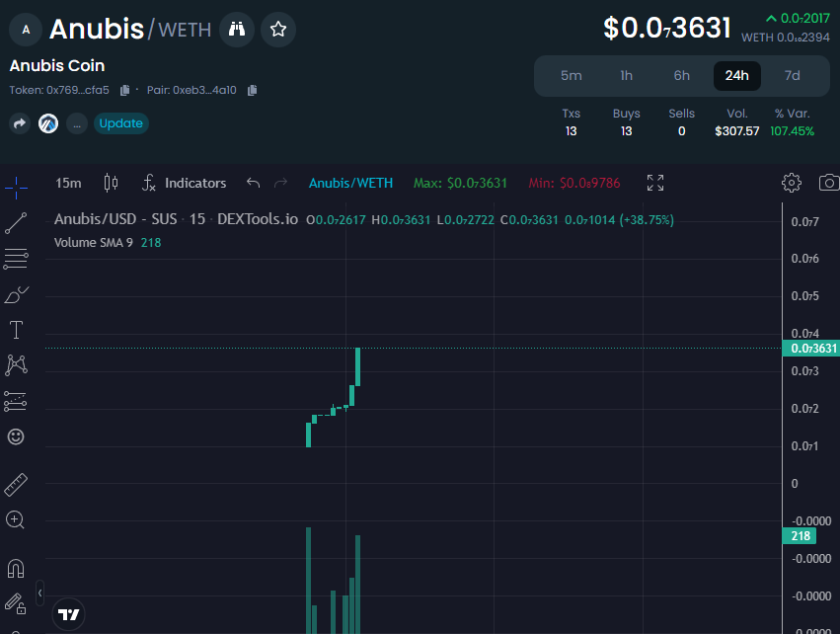The image size is (840, 634).
Task: Collapse the drawing toolbar arrow
Action: (39, 594)
